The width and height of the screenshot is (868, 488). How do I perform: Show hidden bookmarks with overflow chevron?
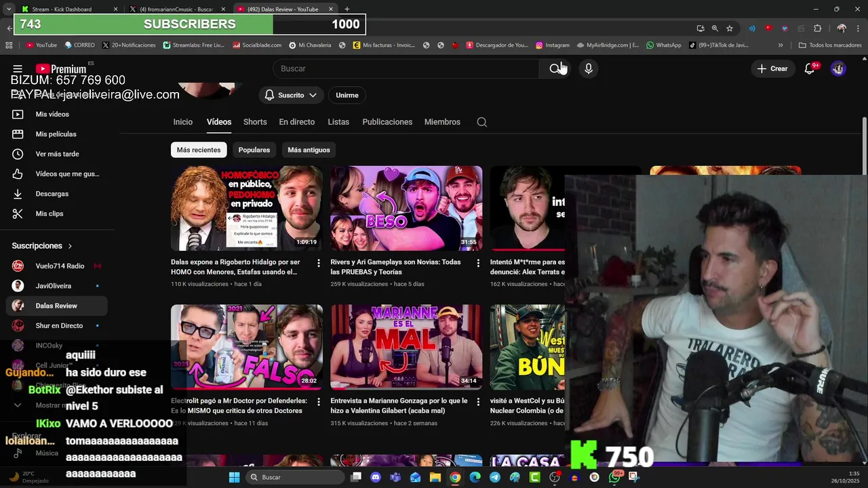[781, 45]
